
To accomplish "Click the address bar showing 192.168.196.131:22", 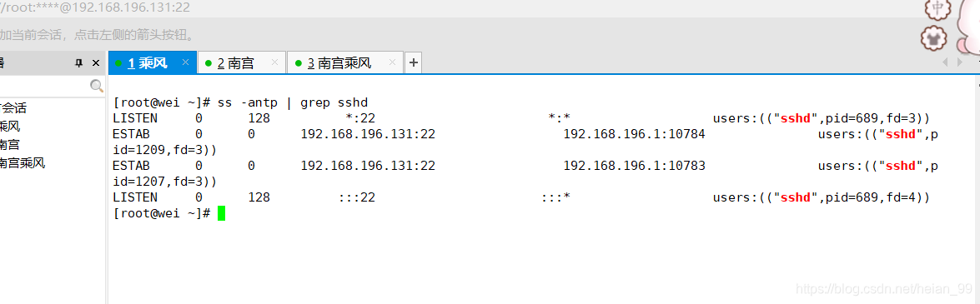I will (95, 8).
